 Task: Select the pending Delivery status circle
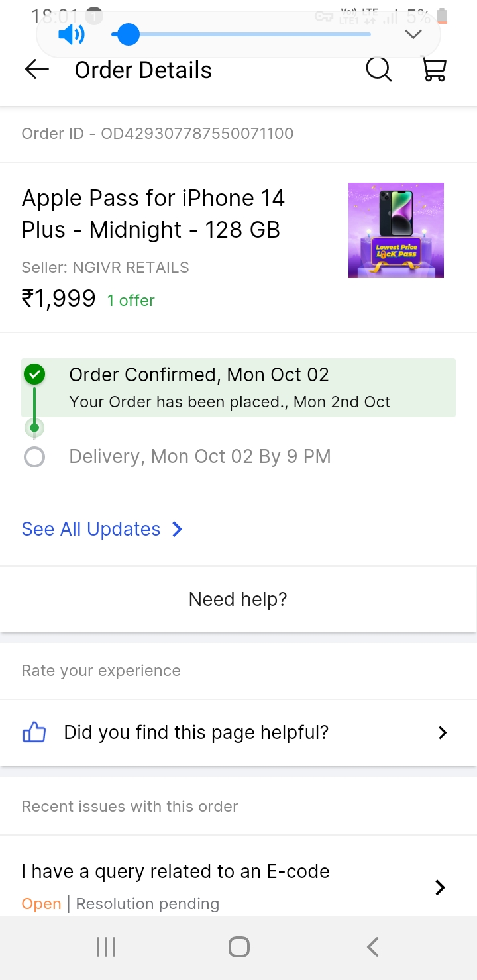pos(34,457)
